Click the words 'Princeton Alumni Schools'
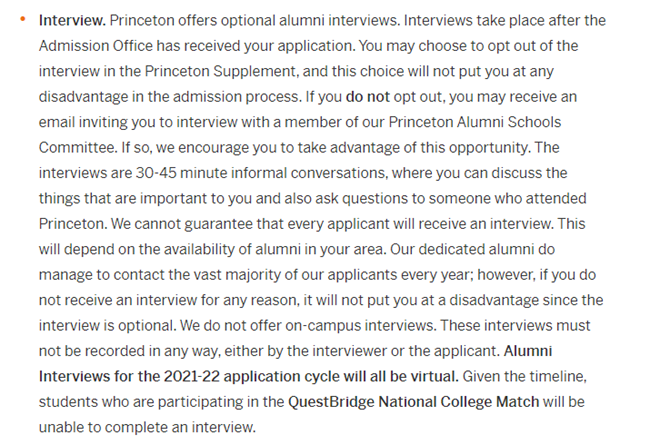This screenshot has height=445, width=650. click(x=475, y=122)
